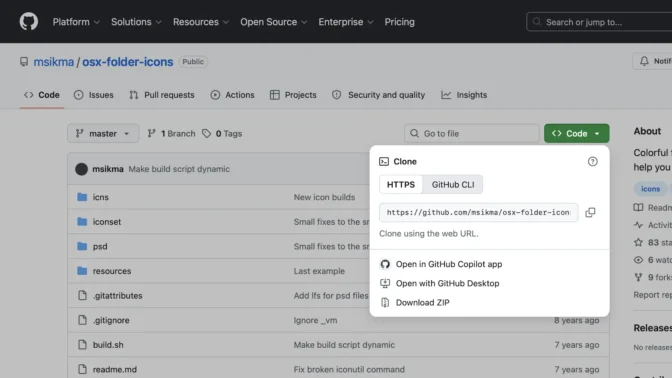Click the icns folder icon
Image resolution: width=672 pixels, height=378 pixels.
[82, 197]
